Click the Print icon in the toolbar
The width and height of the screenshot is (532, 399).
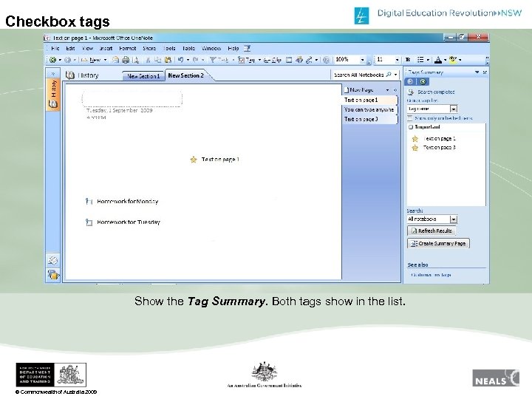coord(126,60)
